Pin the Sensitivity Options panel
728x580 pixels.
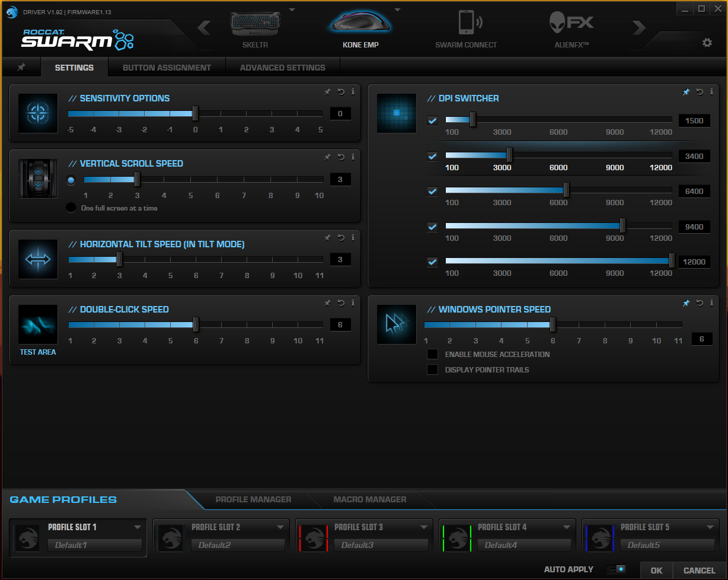coord(327,92)
